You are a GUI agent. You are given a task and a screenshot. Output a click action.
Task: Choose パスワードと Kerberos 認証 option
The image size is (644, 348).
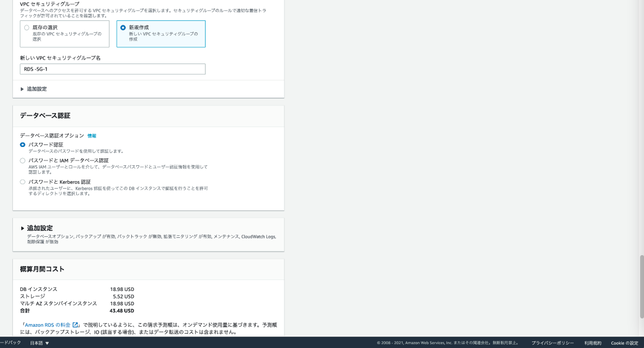pos(22,182)
